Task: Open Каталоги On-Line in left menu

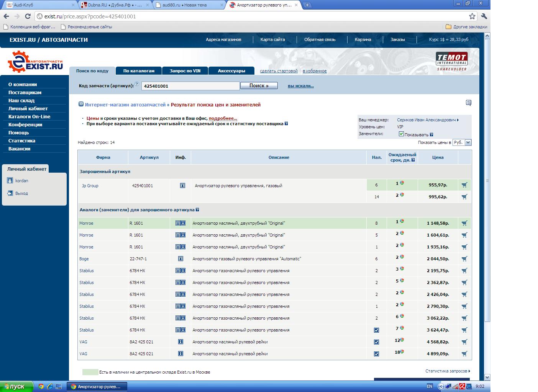Action: [x=30, y=116]
